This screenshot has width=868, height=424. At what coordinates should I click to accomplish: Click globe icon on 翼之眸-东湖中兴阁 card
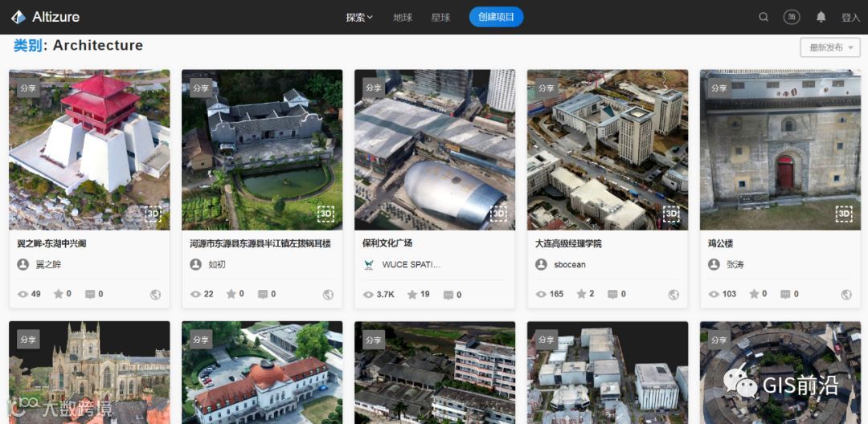[156, 295]
